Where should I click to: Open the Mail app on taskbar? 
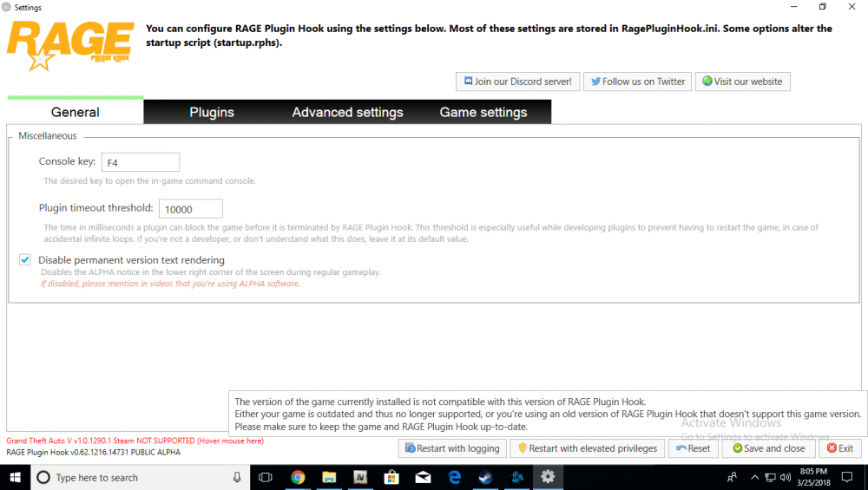click(x=423, y=477)
